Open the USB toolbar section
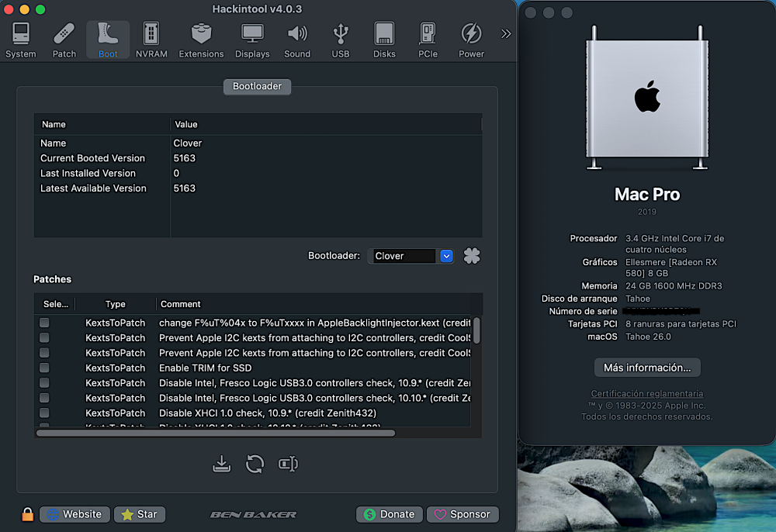Image resolution: width=776 pixels, height=532 pixels. [341, 40]
